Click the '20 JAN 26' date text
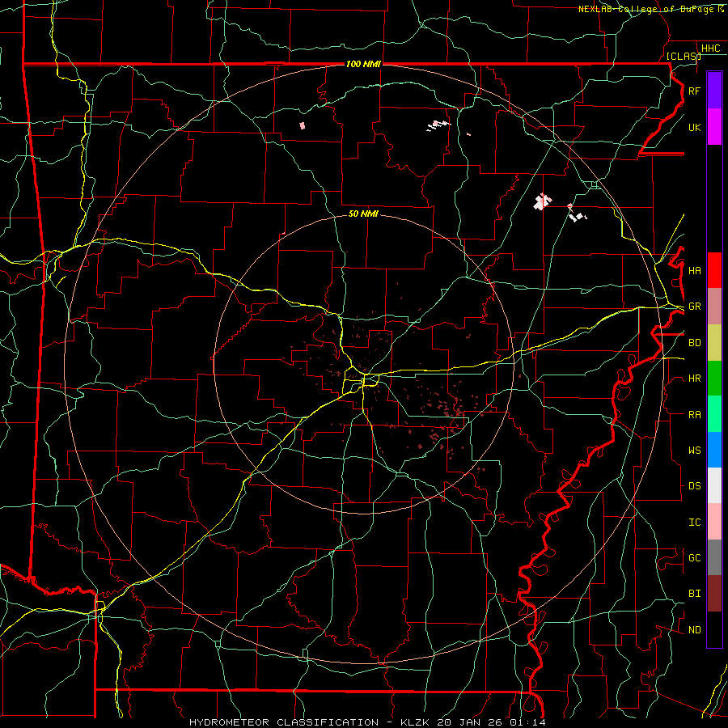728x728 pixels. tap(470, 722)
